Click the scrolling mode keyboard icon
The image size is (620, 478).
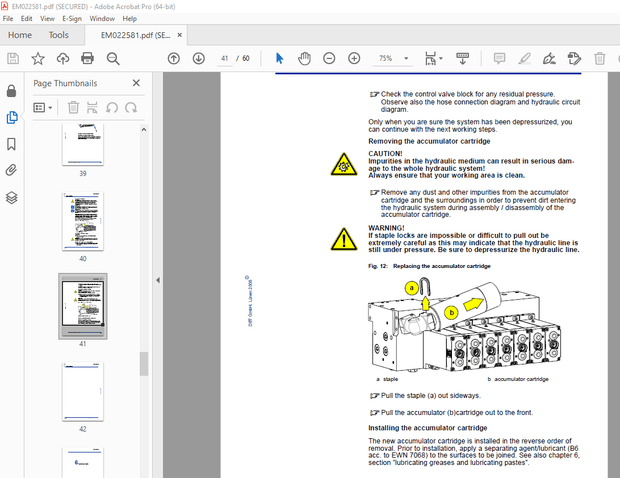(463, 59)
